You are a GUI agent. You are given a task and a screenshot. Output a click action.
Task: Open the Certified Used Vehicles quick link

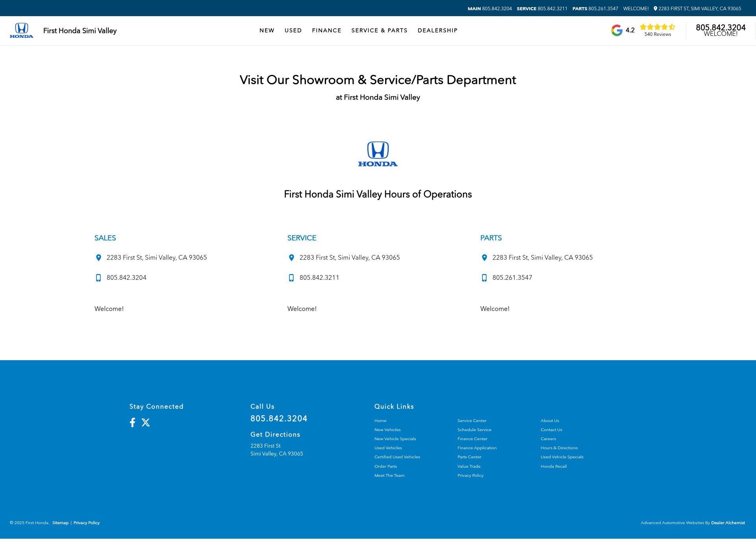coord(397,457)
